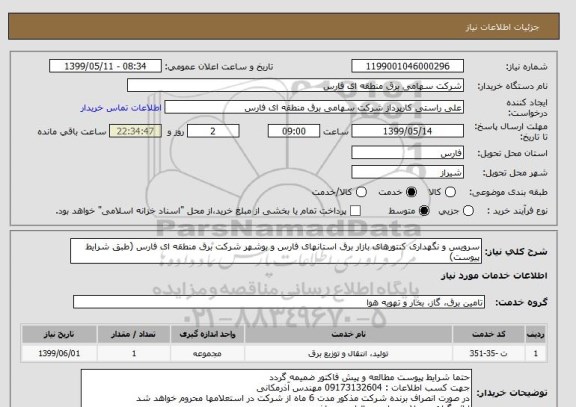Click the deadline hour field 09:00
Screen dimensions: 576x407
[294, 131]
